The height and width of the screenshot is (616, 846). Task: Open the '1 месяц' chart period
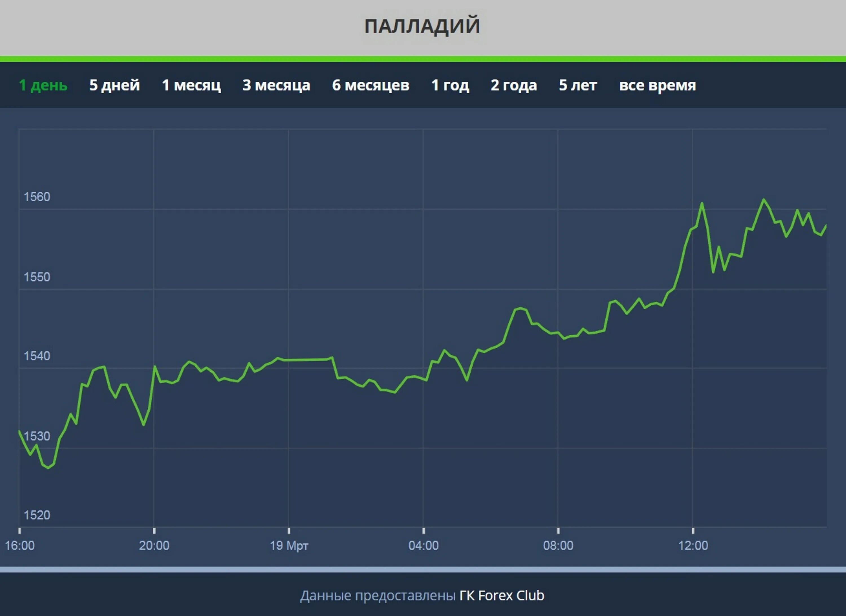click(x=191, y=85)
